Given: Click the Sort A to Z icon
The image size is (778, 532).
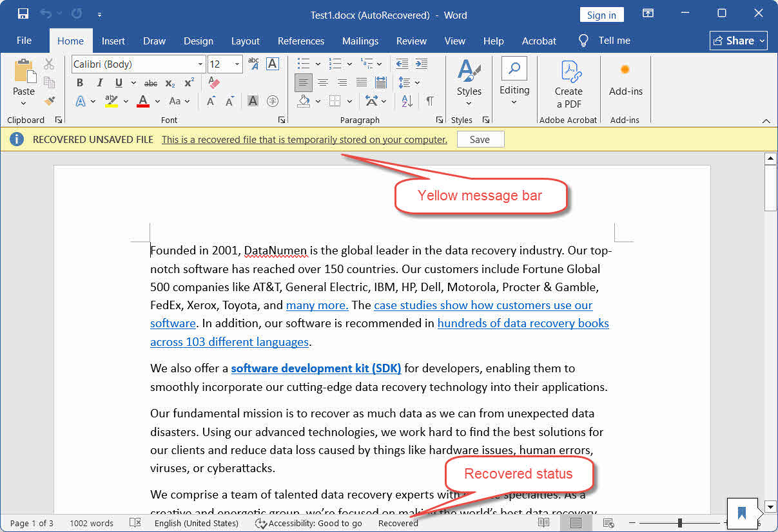Looking at the screenshot, I should [x=407, y=101].
